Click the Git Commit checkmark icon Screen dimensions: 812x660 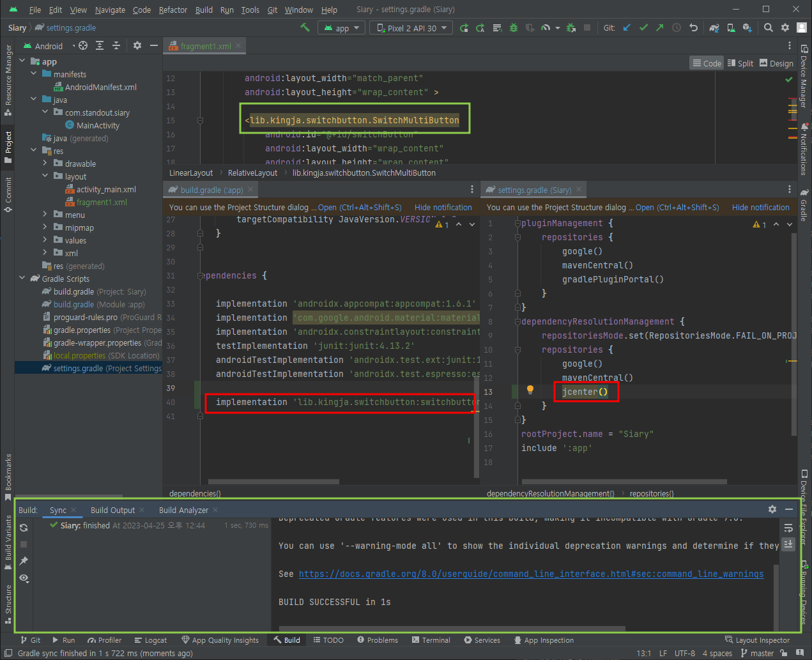(643, 27)
